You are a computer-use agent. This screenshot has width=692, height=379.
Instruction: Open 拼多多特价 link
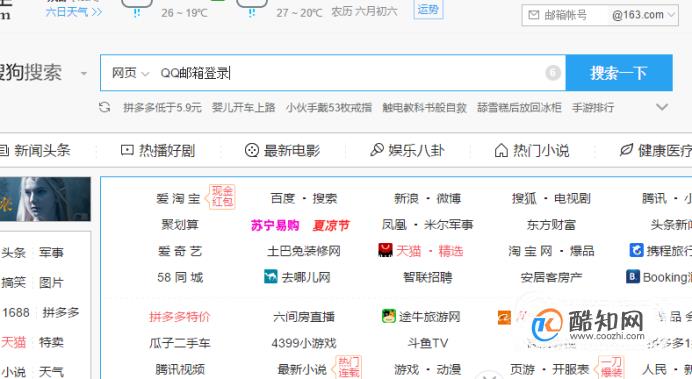(x=180, y=316)
